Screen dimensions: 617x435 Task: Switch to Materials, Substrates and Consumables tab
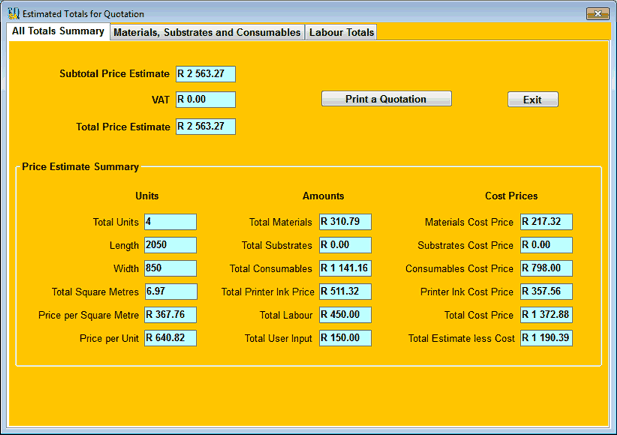coord(207,32)
